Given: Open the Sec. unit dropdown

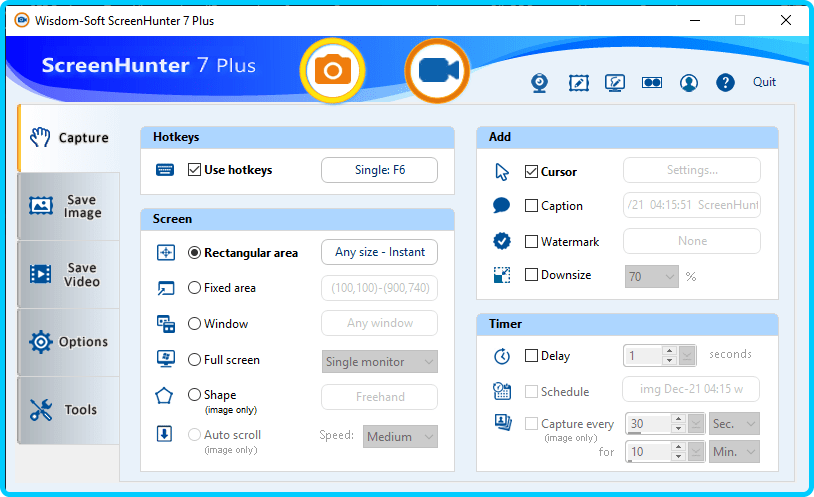Looking at the screenshot, I should (734, 424).
